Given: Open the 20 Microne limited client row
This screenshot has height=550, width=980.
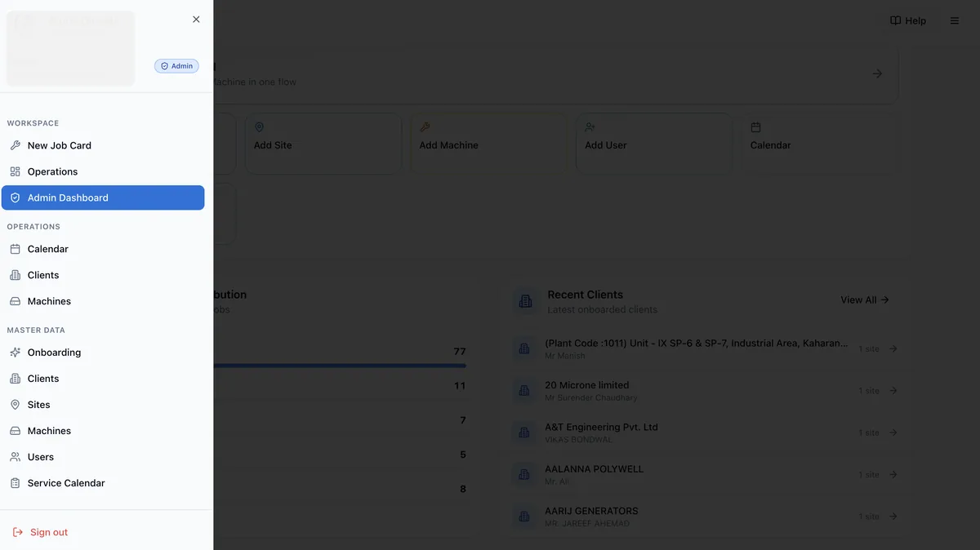Looking at the screenshot, I should click(x=706, y=391).
